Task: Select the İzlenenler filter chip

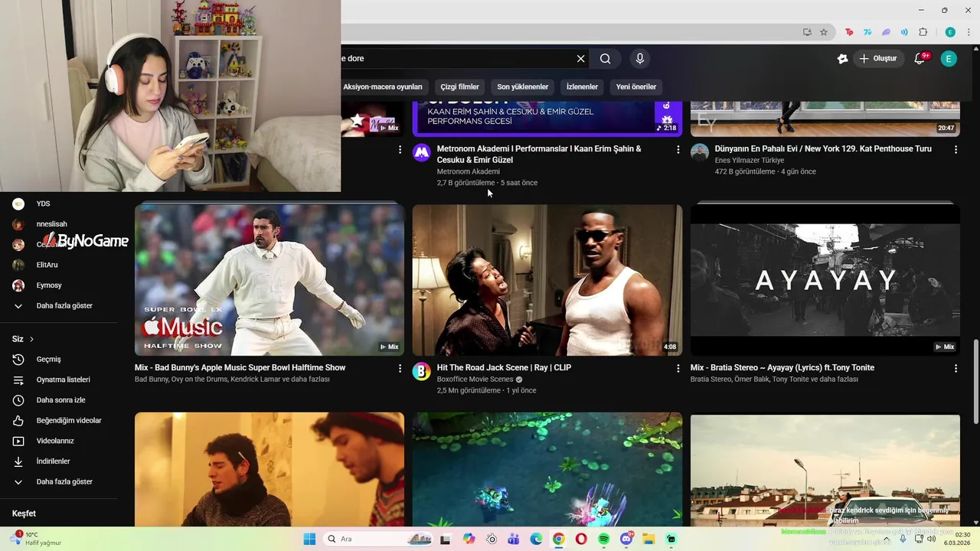Action: pos(582,86)
